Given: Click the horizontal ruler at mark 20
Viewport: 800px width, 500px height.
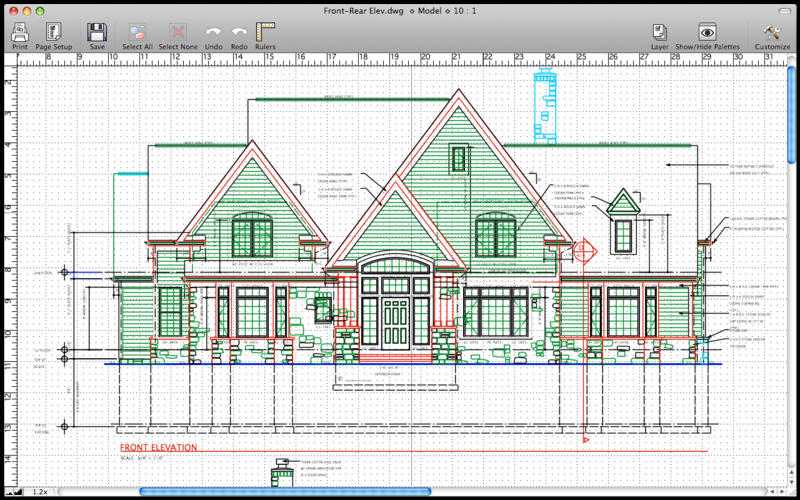Looking at the screenshot, I should click(x=426, y=59).
